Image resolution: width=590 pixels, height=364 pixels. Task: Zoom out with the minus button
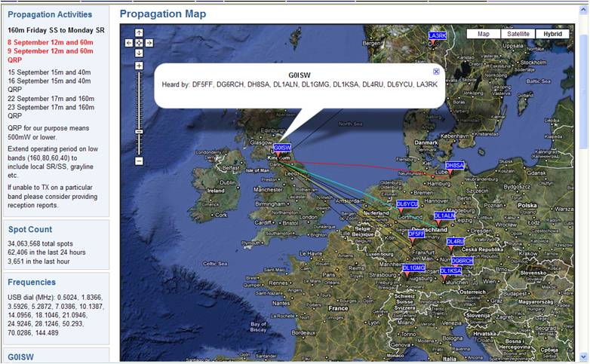click(x=139, y=161)
